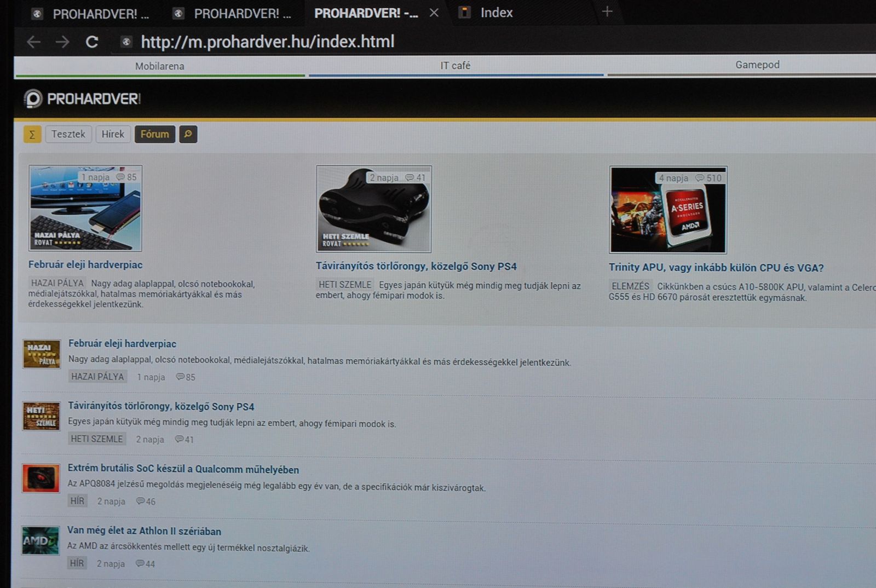Open Extrém brutális SoC készül a Qualcomm műhelyében
This screenshot has width=876, height=588.
tap(183, 469)
